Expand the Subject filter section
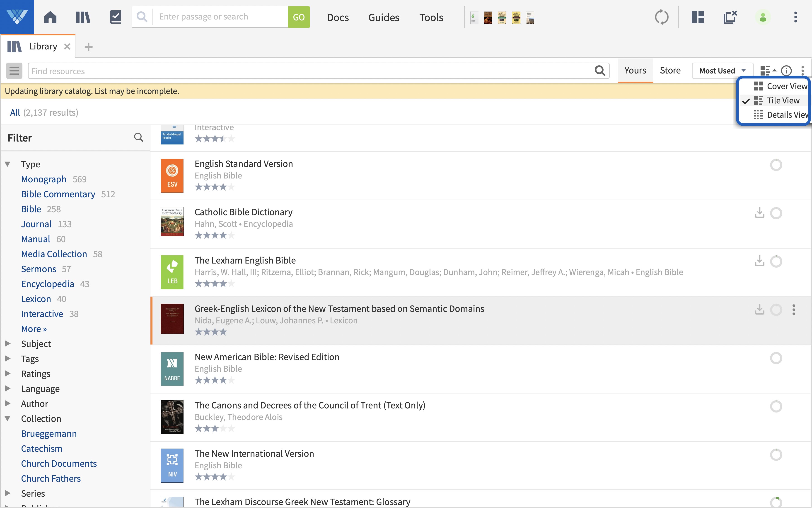The width and height of the screenshot is (812, 508). [x=7, y=343]
